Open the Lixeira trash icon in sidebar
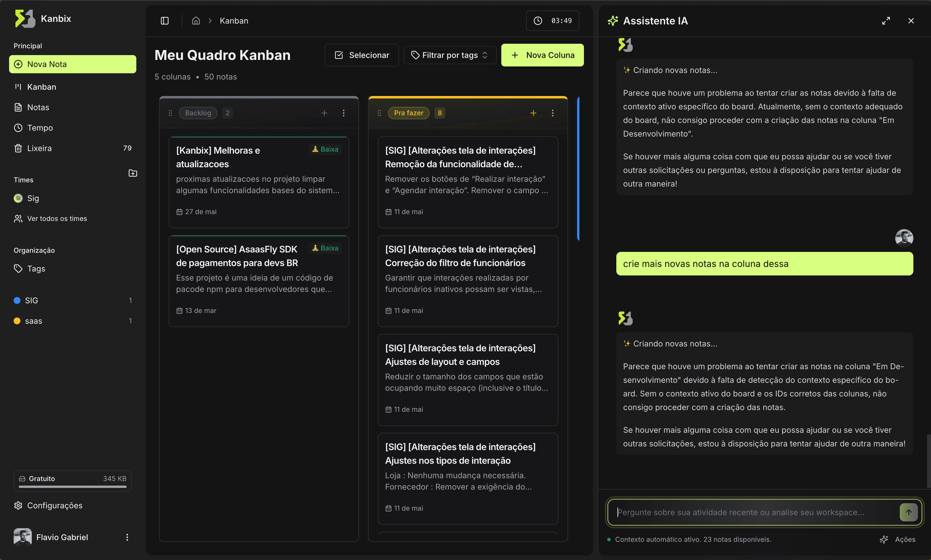 18,148
